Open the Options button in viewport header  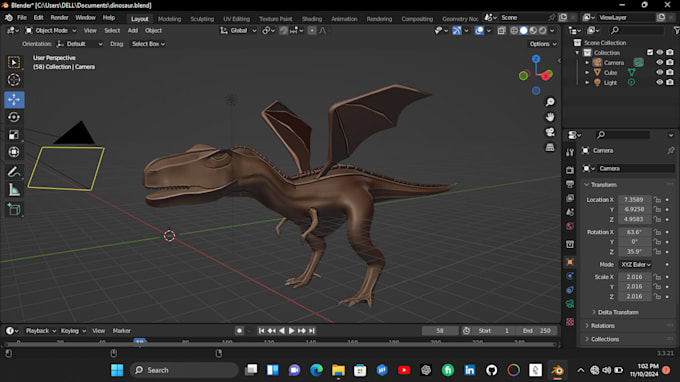coord(543,44)
